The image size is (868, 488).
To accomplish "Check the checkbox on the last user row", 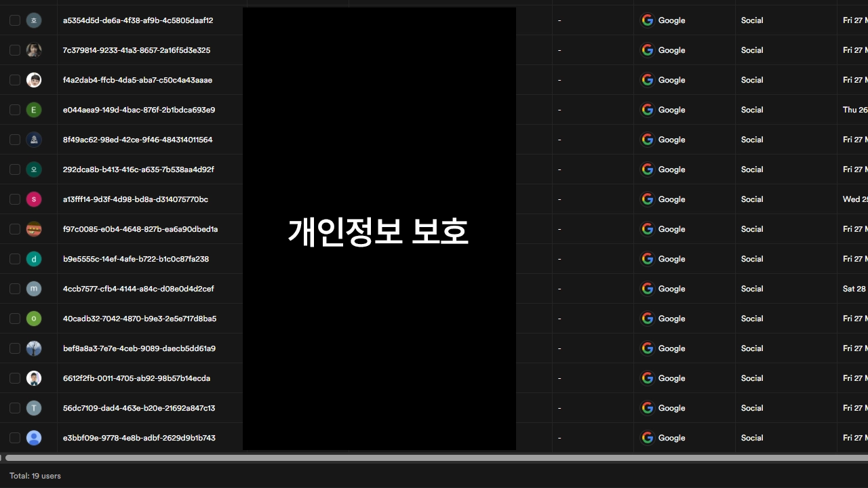I will tap(14, 437).
